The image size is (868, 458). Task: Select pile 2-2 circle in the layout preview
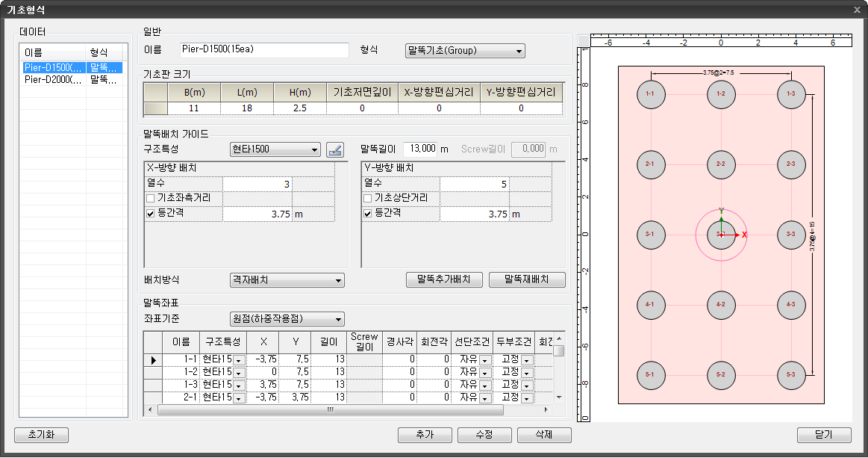click(720, 164)
